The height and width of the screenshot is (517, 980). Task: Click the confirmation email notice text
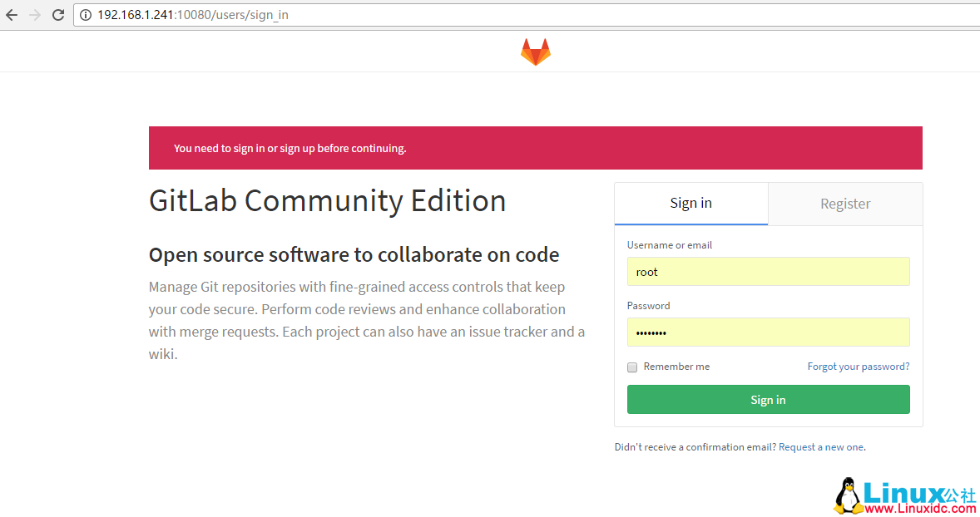tap(695, 446)
